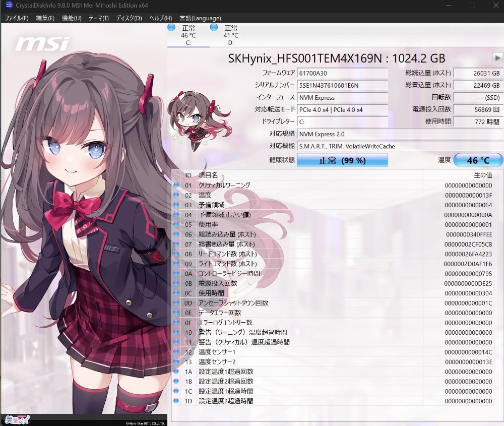Click the status orb of row 01 クリティカルワーニング

(176, 185)
